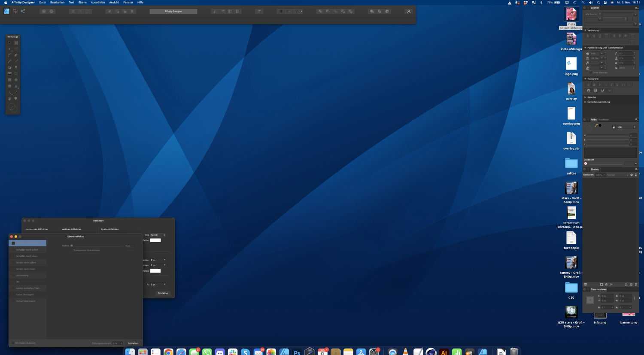The image size is (644, 355).
Task: Select the Move tool in Werkzeuge panel
Action: 9,43
